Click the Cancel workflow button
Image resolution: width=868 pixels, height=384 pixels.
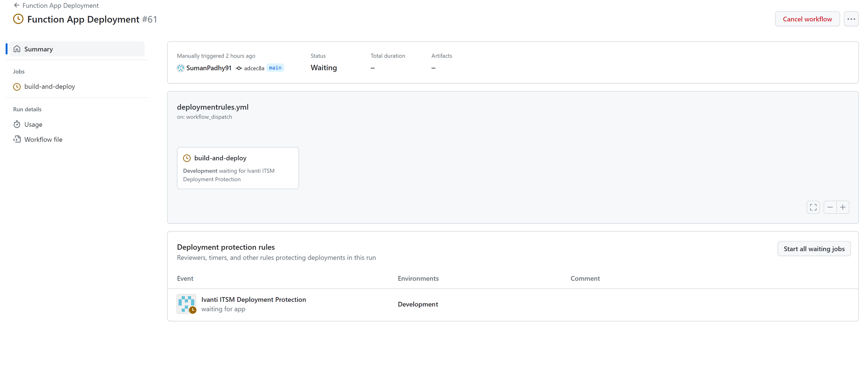click(807, 19)
